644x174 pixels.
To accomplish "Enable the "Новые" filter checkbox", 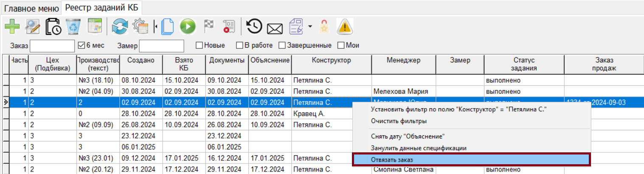I will pos(199,45).
